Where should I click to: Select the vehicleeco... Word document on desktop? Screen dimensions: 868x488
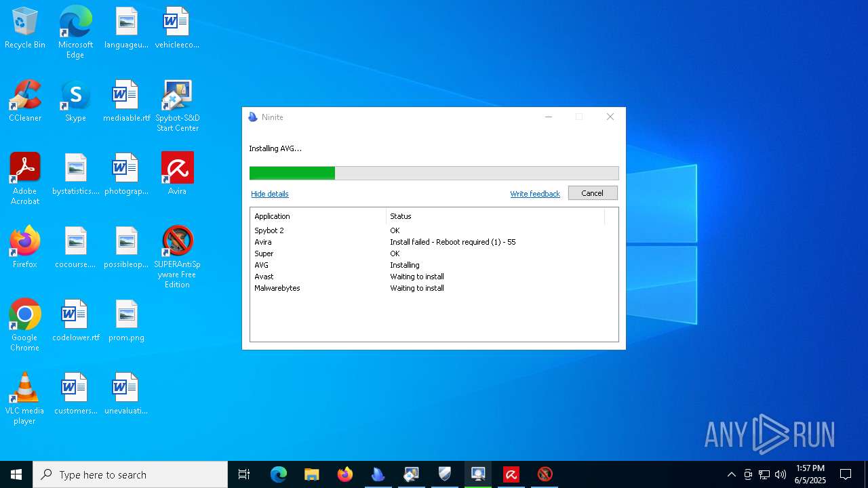coord(177,28)
